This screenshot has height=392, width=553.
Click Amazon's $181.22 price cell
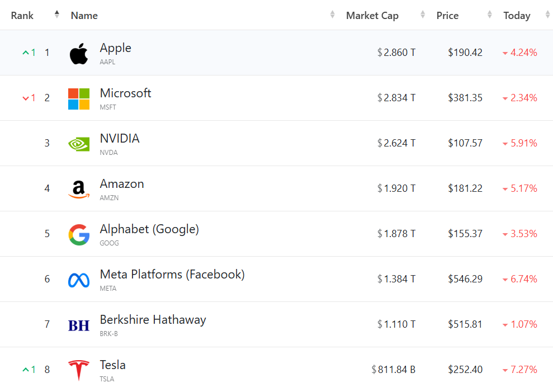465,188
